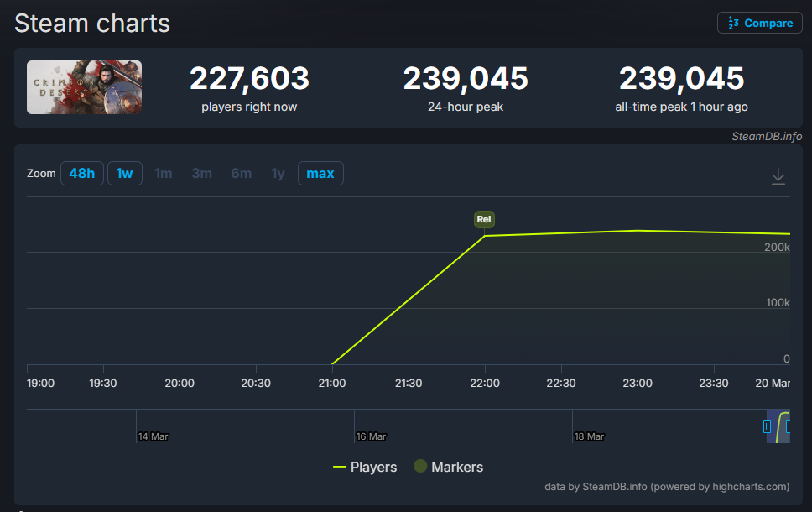This screenshot has height=512, width=812.
Task: Hide the Markers series in legend
Action: (x=449, y=467)
